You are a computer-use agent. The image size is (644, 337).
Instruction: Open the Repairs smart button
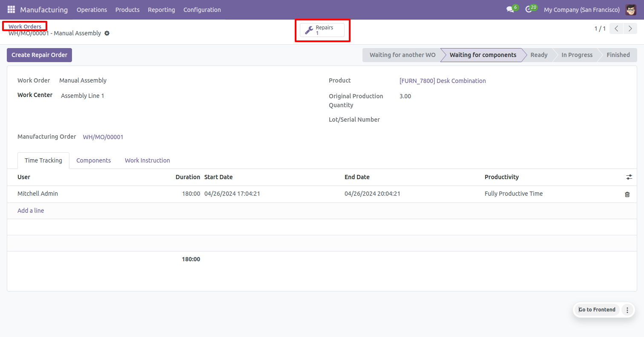[322, 30]
